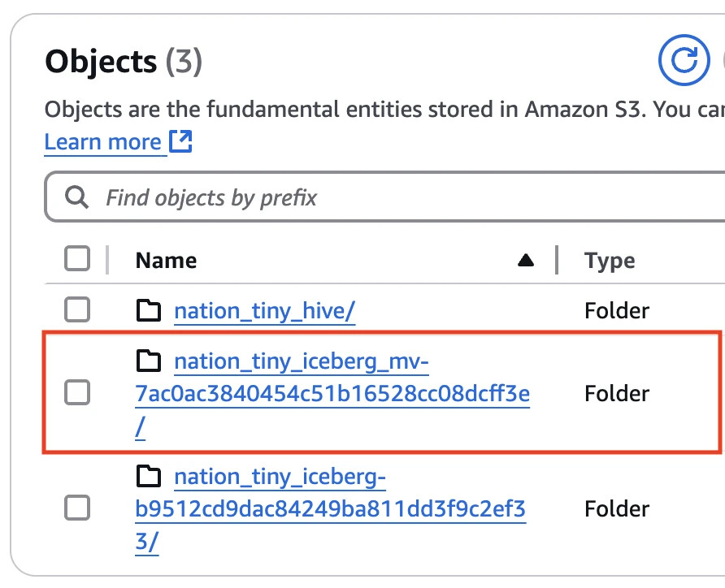Open the Learn more link
725x588 pixels.
pos(103,142)
